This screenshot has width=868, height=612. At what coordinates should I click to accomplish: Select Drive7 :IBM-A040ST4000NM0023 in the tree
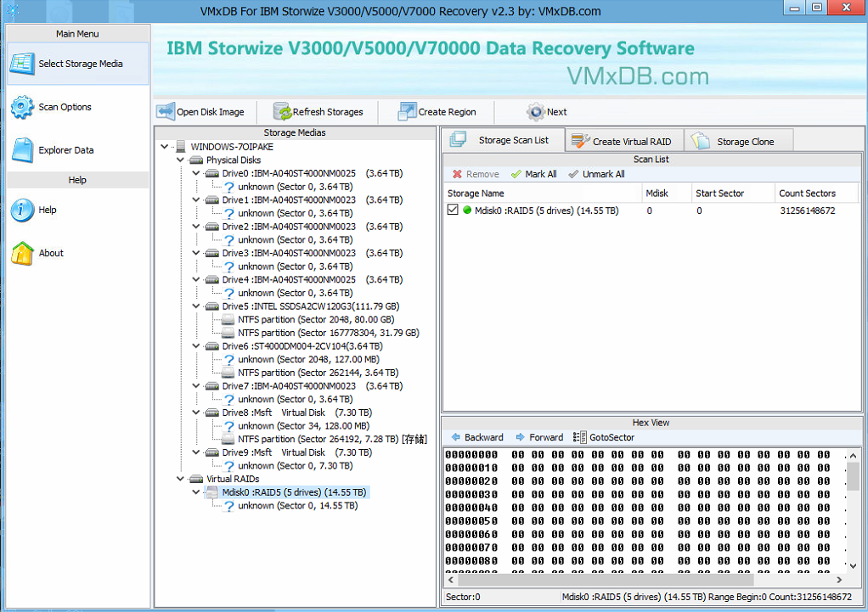click(313, 385)
